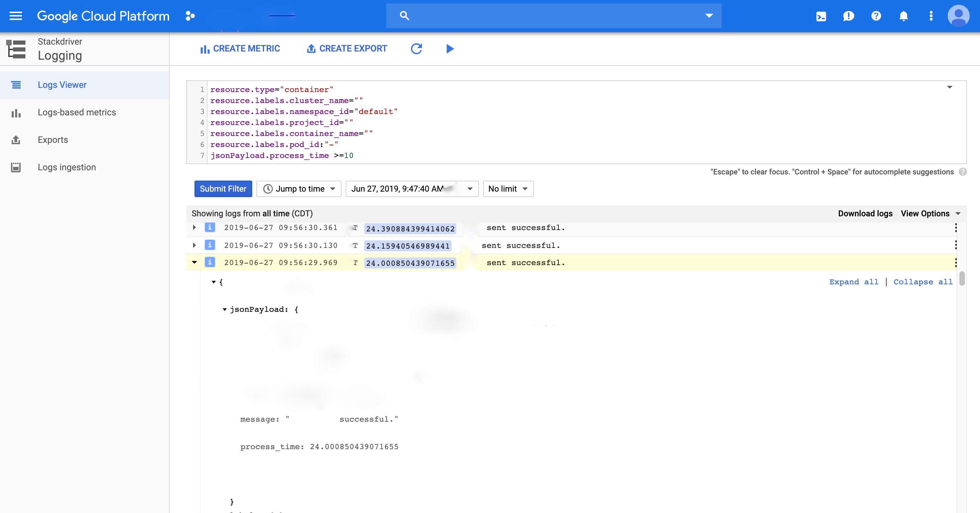Open the project selector icon
Image resolution: width=980 pixels, height=513 pixels.
click(x=190, y=16)
